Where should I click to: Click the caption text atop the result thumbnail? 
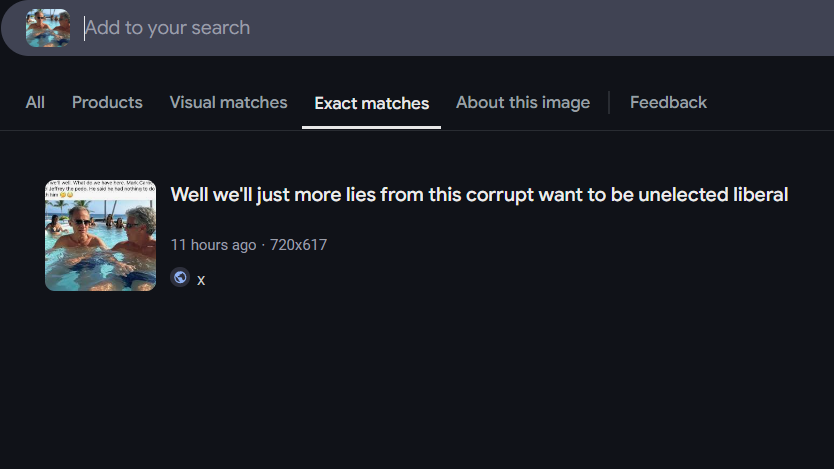click(x=101, y=189)
